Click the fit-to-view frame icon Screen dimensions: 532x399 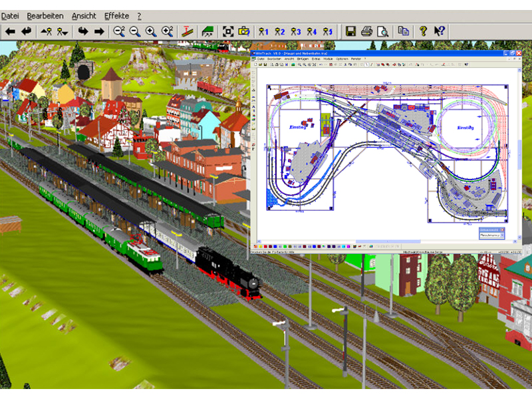(228, 31)
